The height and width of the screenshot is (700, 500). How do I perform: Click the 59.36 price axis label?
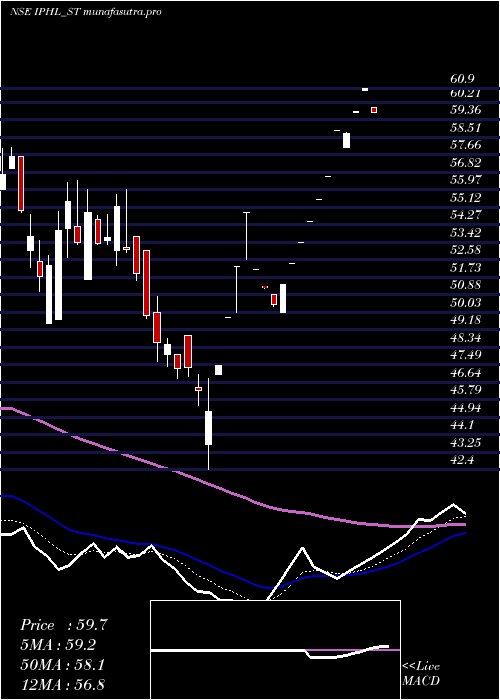466,110
